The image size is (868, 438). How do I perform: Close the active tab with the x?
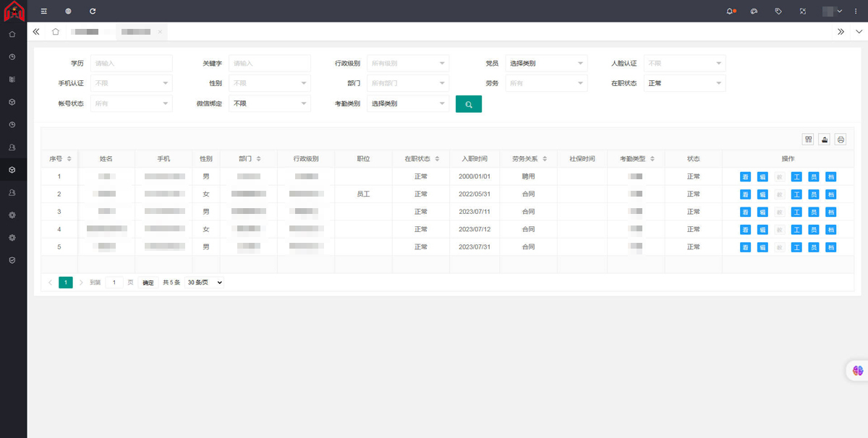tap(160, 32)
